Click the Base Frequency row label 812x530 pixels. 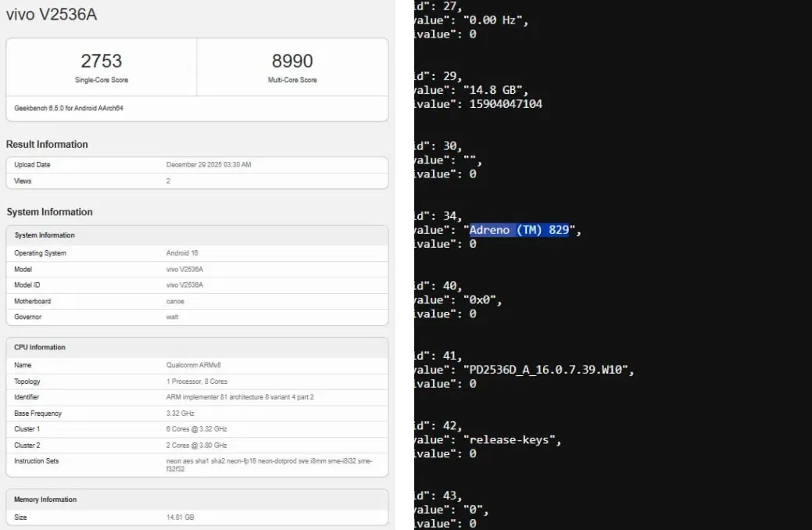point(38,414)
